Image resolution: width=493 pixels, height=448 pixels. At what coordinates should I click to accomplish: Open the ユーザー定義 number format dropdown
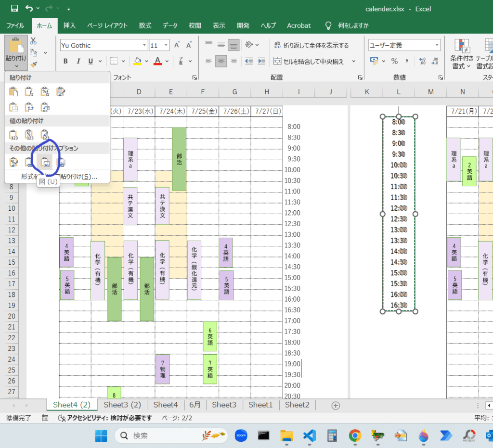click(x=436, y=45)
